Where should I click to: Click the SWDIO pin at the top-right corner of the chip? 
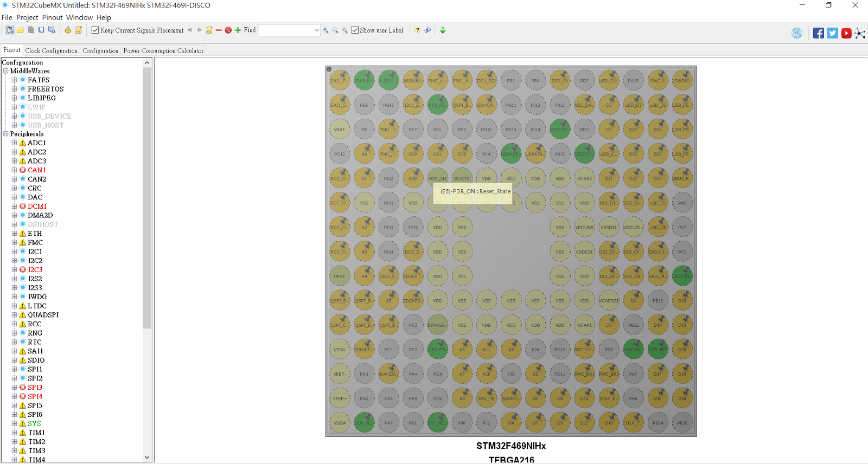(x=682, y=81)
